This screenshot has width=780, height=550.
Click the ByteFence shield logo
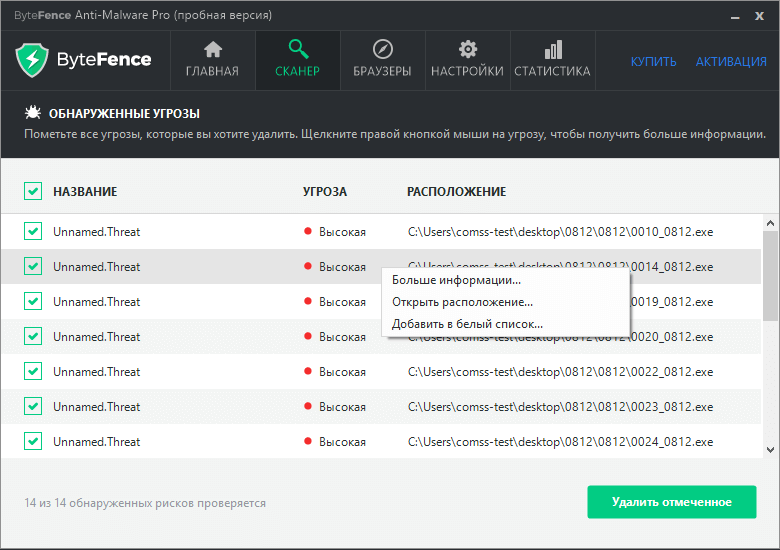33,60
